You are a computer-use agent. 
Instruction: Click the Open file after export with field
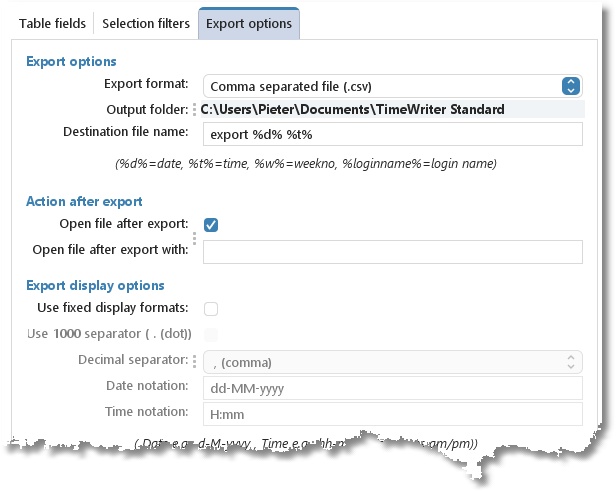pyautogui.click(x=392, y=252)
